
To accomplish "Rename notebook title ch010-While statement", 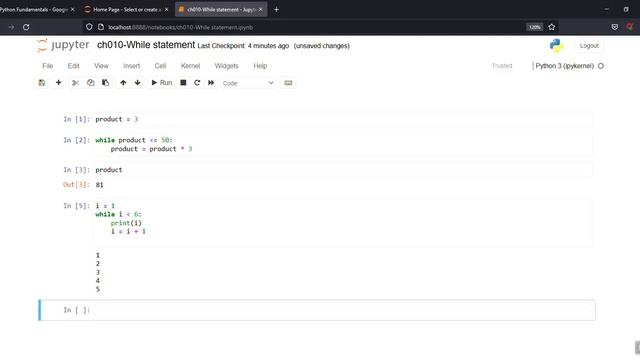I will pos(146,45).
